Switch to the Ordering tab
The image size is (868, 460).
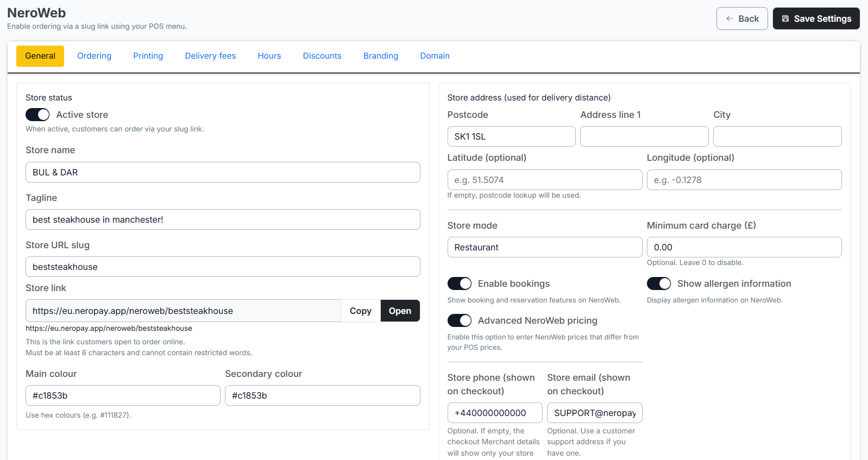[x=94, y=56]
